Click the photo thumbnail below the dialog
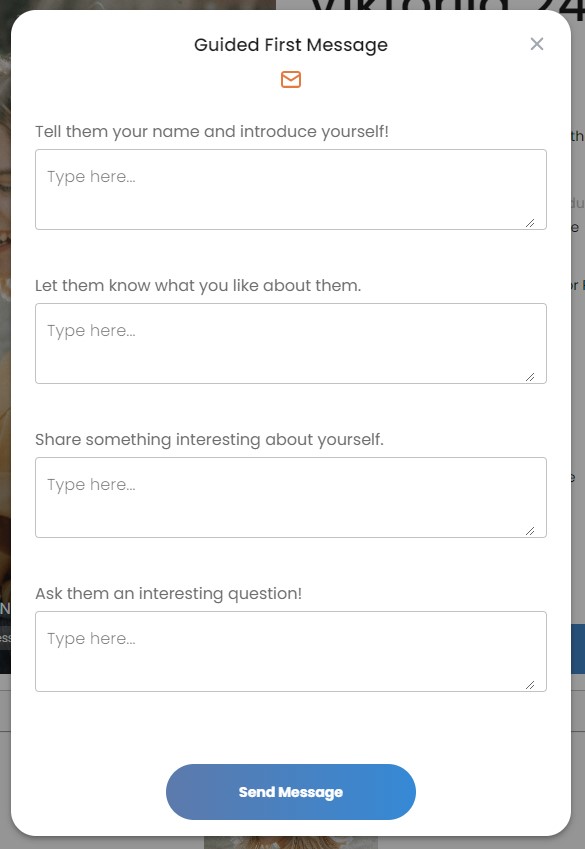The height and width of the screenshot is (849, 585). (x=290, y=843)
